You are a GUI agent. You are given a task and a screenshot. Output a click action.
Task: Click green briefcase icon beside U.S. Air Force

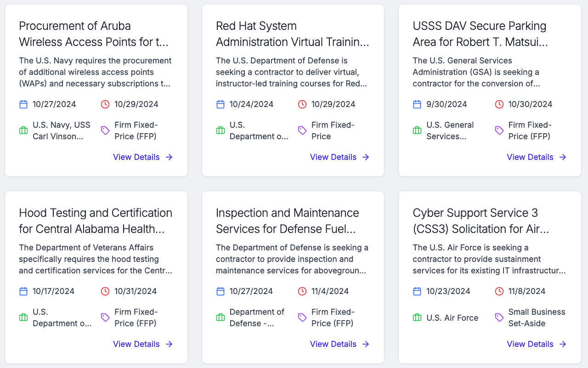pos(417,317)
